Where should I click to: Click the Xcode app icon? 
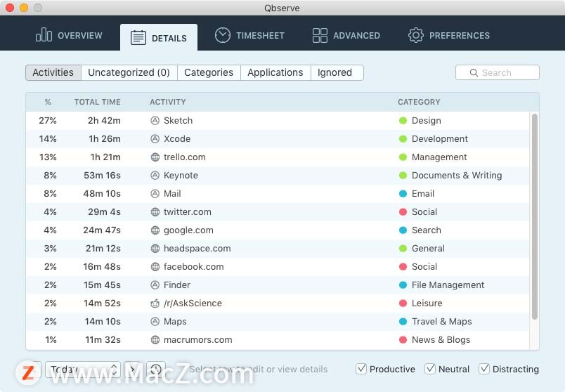point(155,138)
